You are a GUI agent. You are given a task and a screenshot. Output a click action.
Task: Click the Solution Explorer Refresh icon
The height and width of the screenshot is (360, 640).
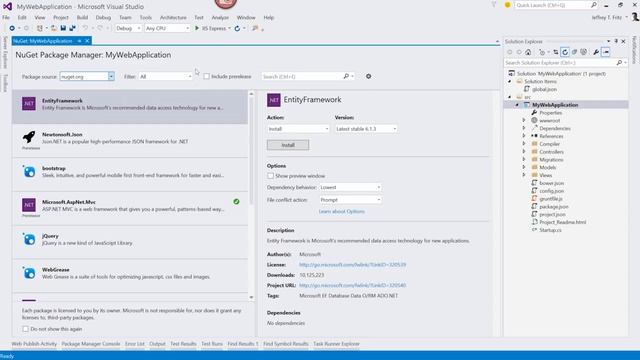[565, 52]
